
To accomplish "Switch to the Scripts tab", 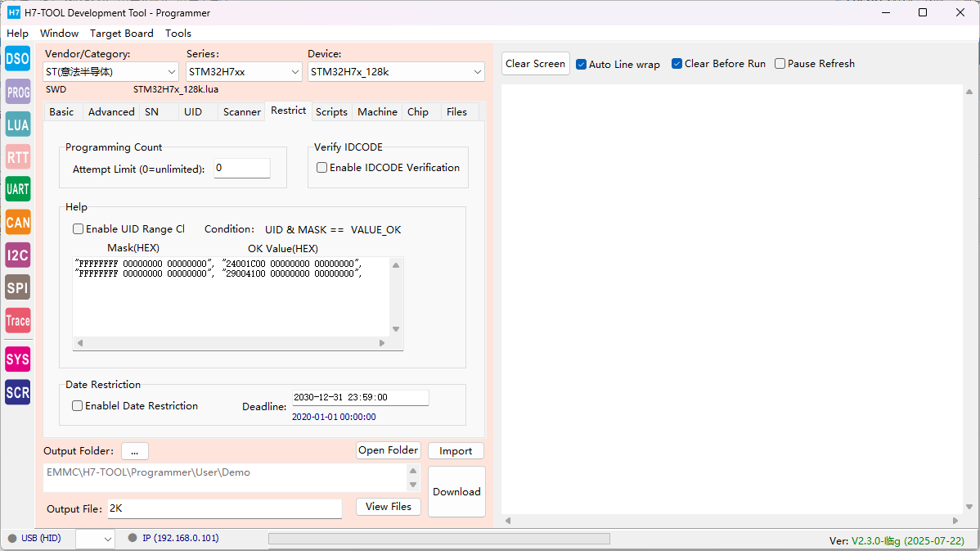I will pos(331,112).
